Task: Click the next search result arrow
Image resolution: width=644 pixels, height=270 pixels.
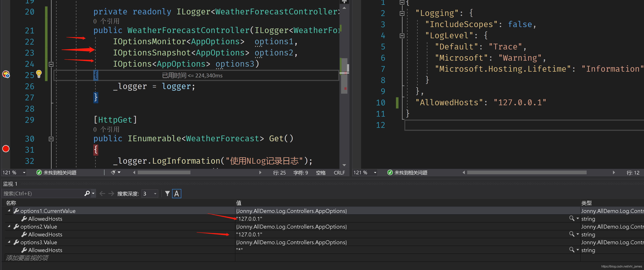Action: click(x=111, y=194)
